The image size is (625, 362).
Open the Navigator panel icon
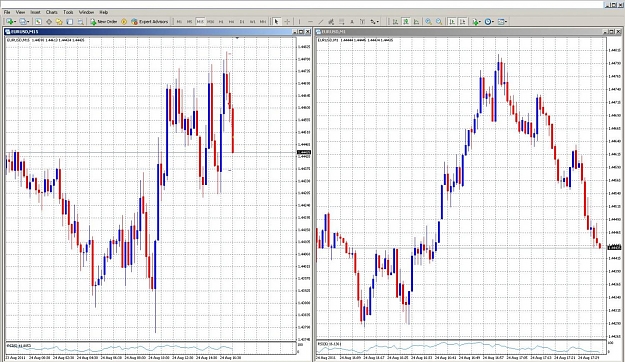59,22
